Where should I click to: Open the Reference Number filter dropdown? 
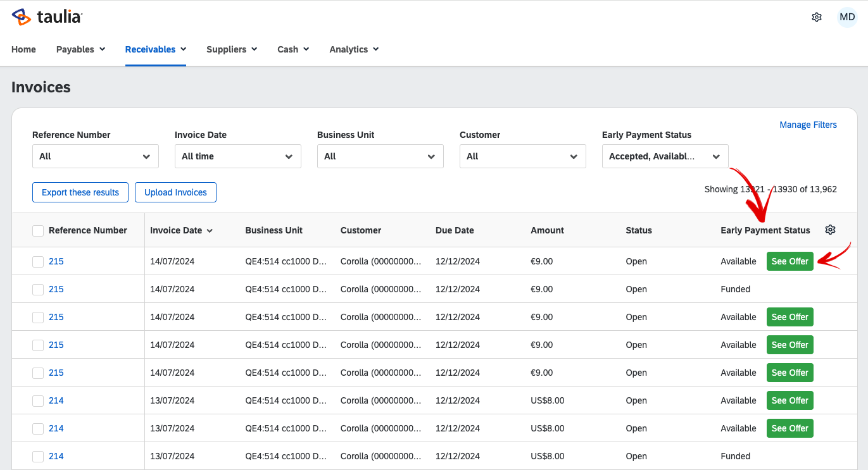[x=96, y=156]
